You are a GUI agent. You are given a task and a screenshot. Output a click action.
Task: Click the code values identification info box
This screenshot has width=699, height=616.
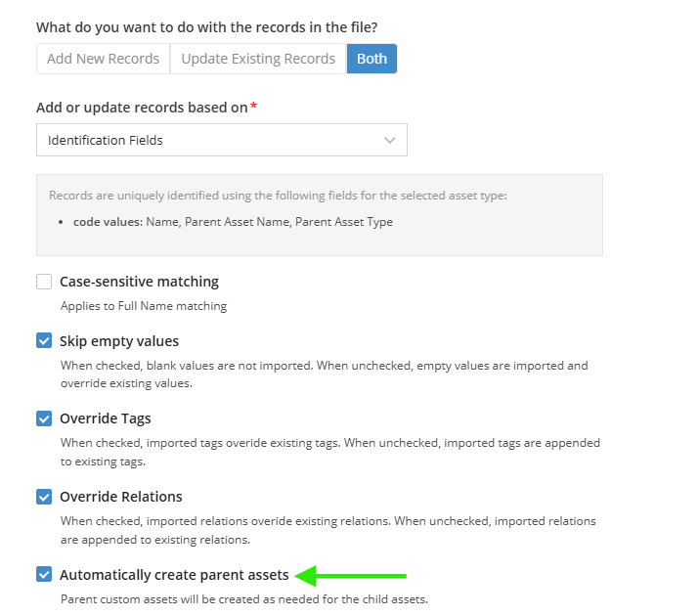[x=320, y=215]
